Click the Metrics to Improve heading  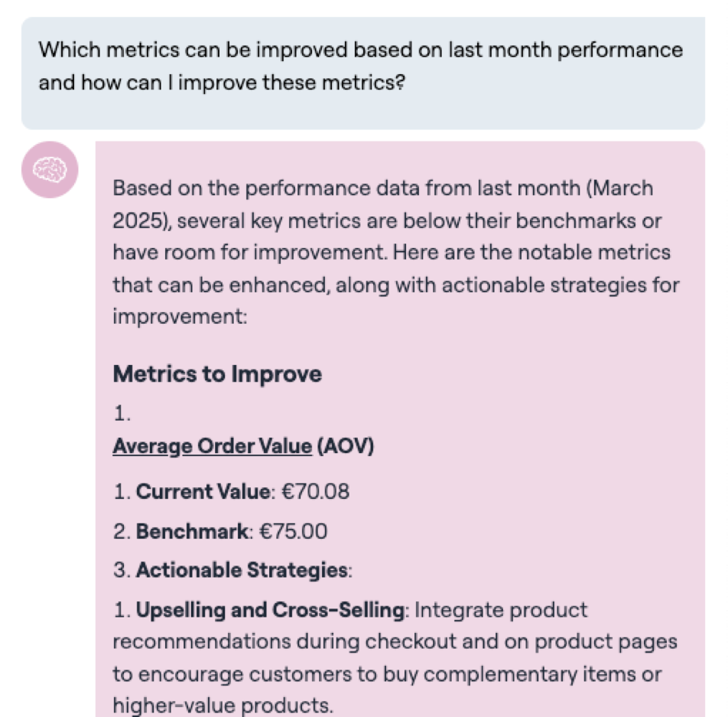click(217, 374)
